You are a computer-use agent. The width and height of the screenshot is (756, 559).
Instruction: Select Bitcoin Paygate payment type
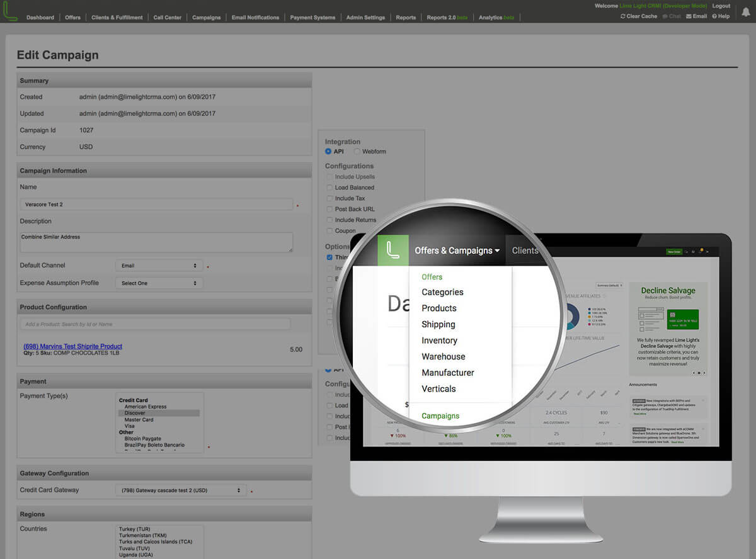143,439
